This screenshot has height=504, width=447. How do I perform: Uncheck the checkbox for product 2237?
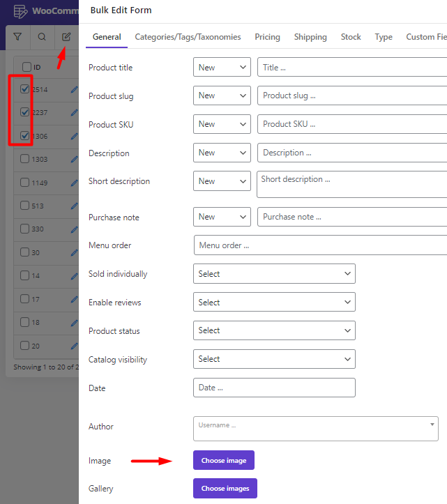(x=25, y=112)
